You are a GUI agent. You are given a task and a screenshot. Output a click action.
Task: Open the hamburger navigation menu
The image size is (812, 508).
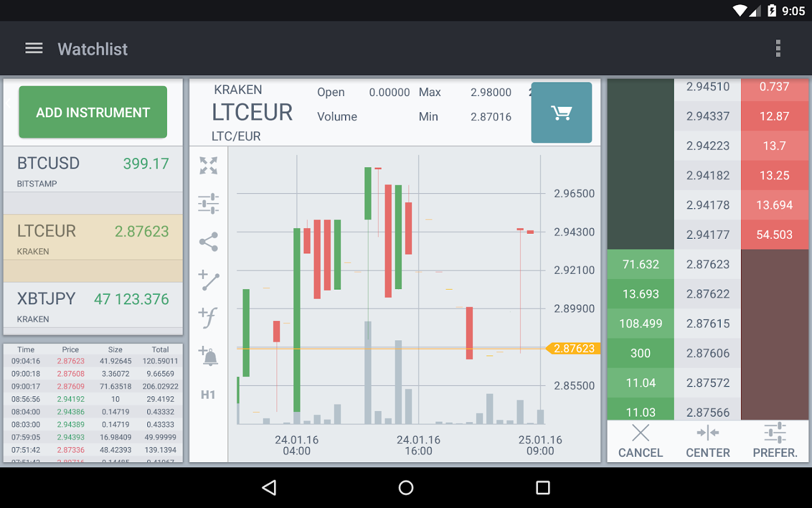(34, 49)
